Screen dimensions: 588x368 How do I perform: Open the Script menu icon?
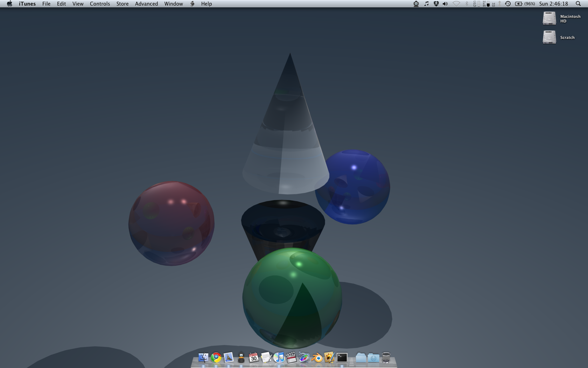(192, 4)
